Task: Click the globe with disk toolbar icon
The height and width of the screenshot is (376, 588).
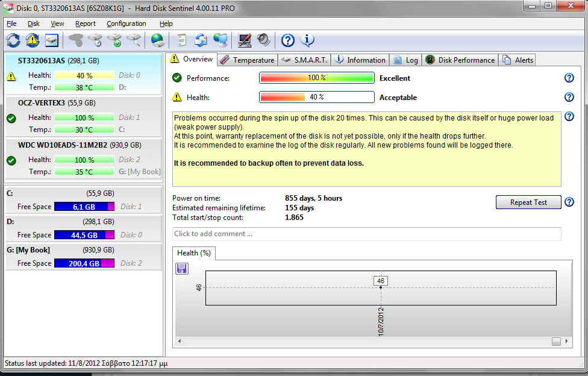Action: click(x=157, y=40)
